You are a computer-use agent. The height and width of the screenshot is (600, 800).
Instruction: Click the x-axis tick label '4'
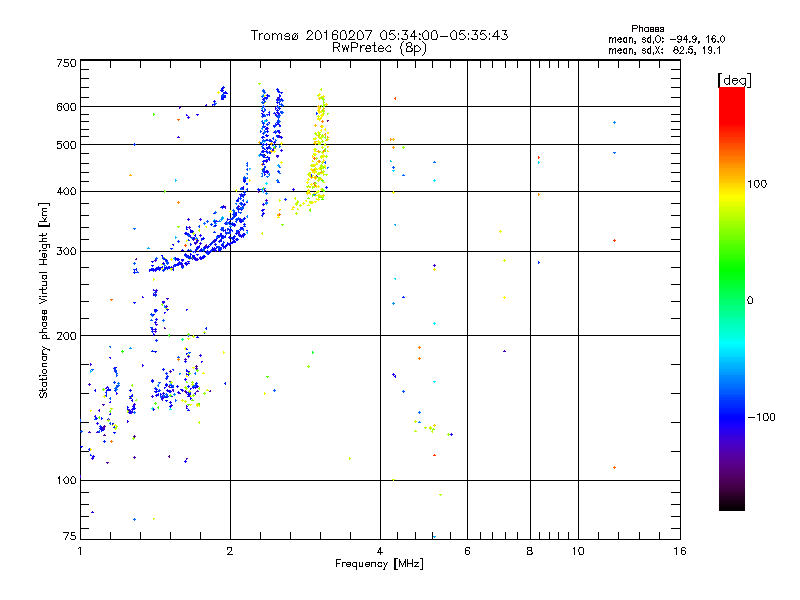(x=380, y=551)
